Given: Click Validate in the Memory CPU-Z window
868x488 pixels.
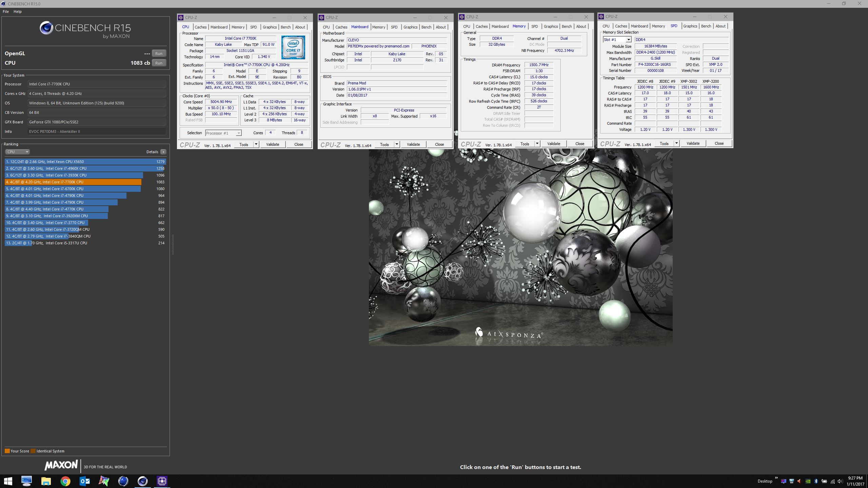Looking at the screenshot, I should (x=554, y=144).
